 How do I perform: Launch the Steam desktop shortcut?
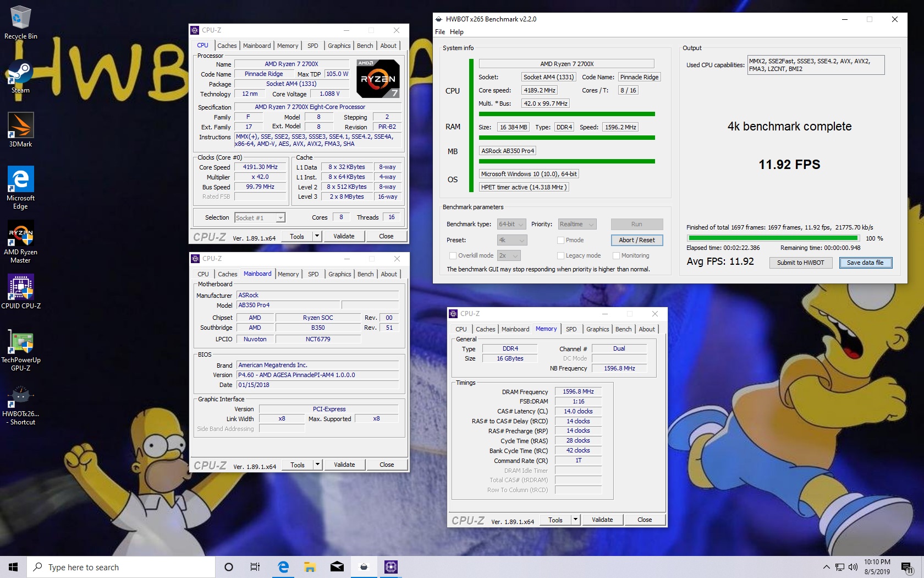click(x=20, y=77)
